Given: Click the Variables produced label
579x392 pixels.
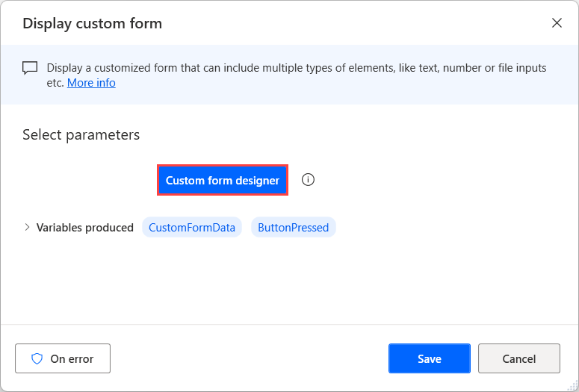Looking at the screenshot, I should click(x=84, y=228).
